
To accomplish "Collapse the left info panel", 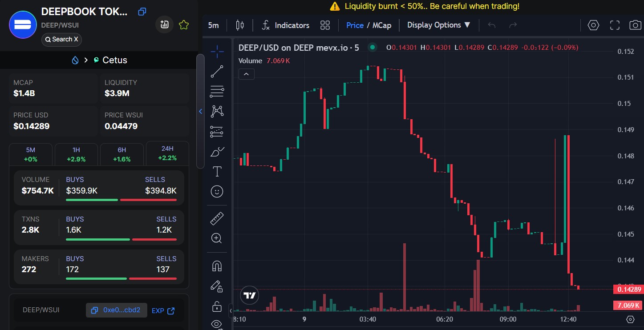I will coord(200,111).
